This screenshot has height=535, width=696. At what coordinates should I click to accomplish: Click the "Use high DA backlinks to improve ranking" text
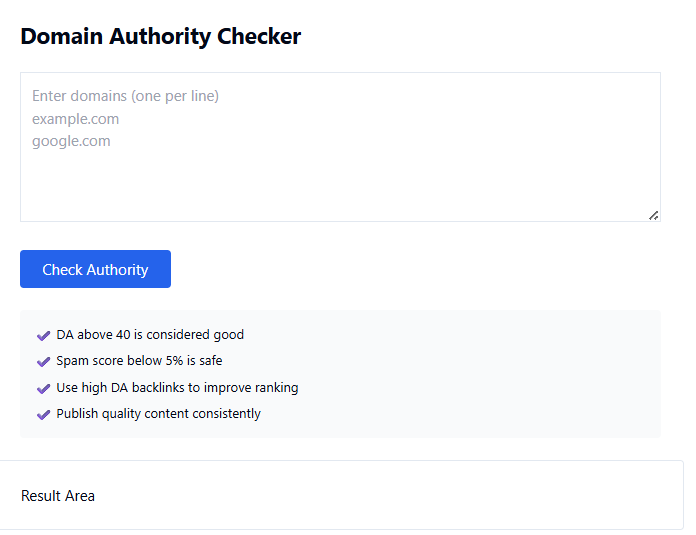pyautogui.click(x=177, y=387)
